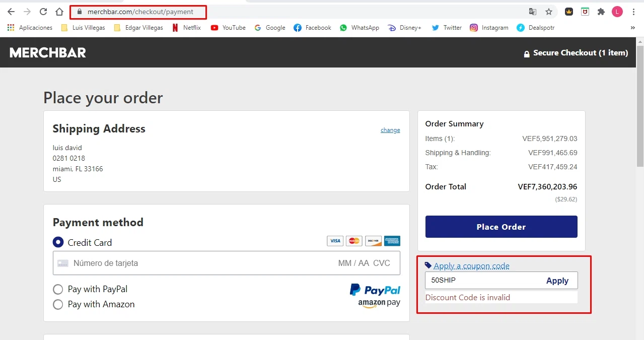
Task: Open the Google bookmark
Action: (270, 28)
